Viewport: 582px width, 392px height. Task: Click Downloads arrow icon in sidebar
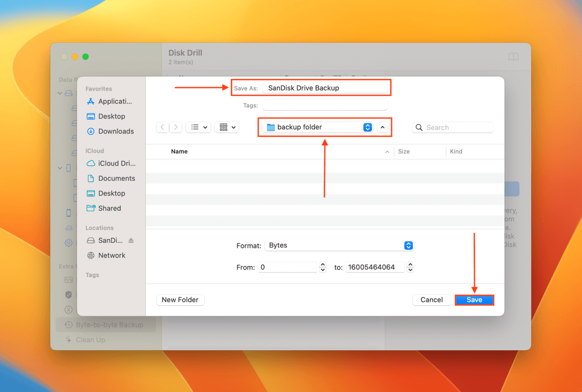click(x=91, y=131)
